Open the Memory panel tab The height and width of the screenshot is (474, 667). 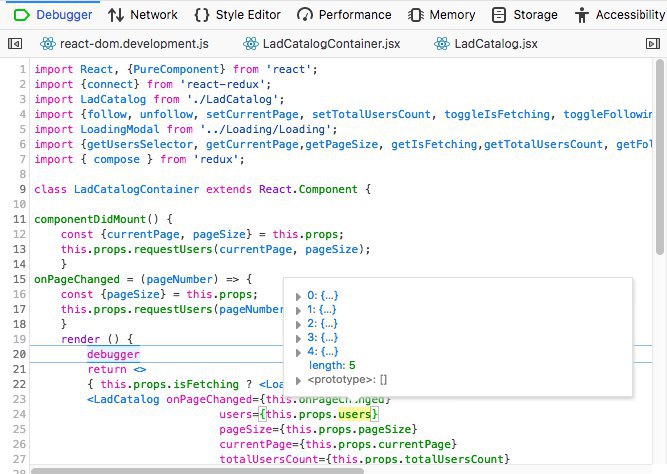coord(442,15)
